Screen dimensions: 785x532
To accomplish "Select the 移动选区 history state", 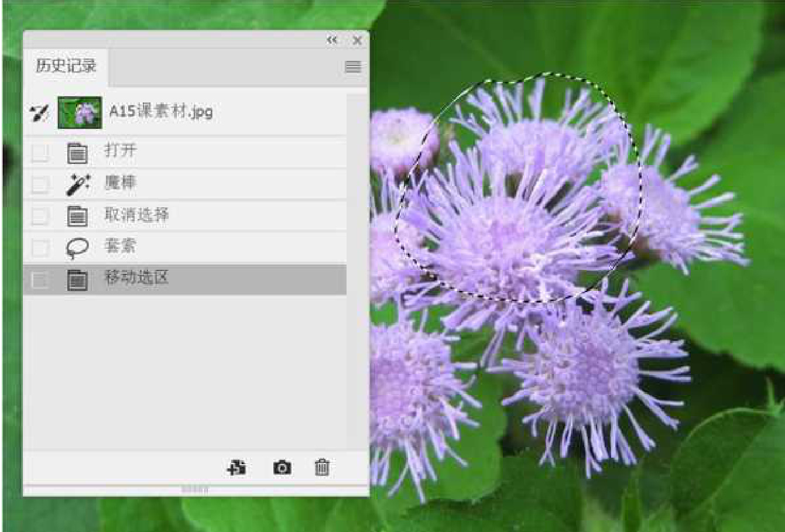I will pos(137,278).
